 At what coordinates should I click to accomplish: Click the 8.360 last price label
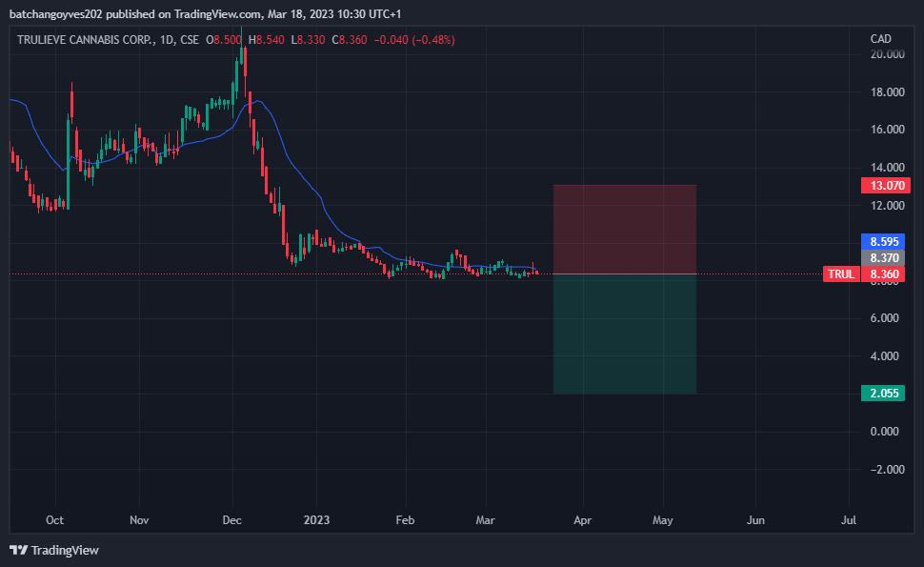pyautogui.click(x=883, y=274)
